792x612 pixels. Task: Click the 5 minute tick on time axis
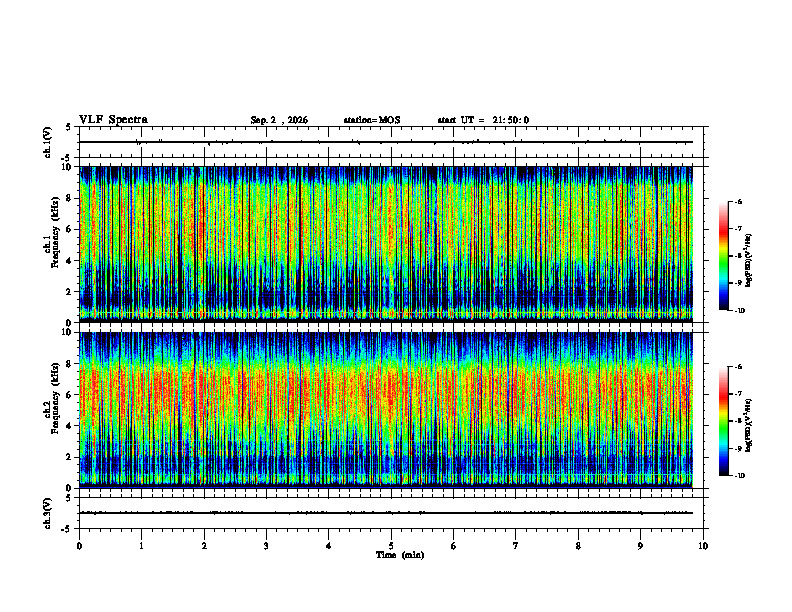coord(391,546)
